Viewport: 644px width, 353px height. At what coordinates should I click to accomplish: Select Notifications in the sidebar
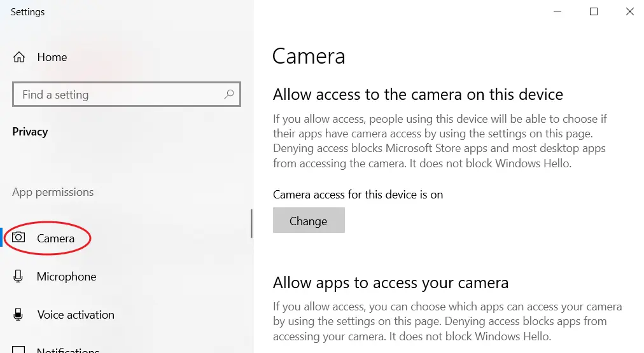[67, 350]
